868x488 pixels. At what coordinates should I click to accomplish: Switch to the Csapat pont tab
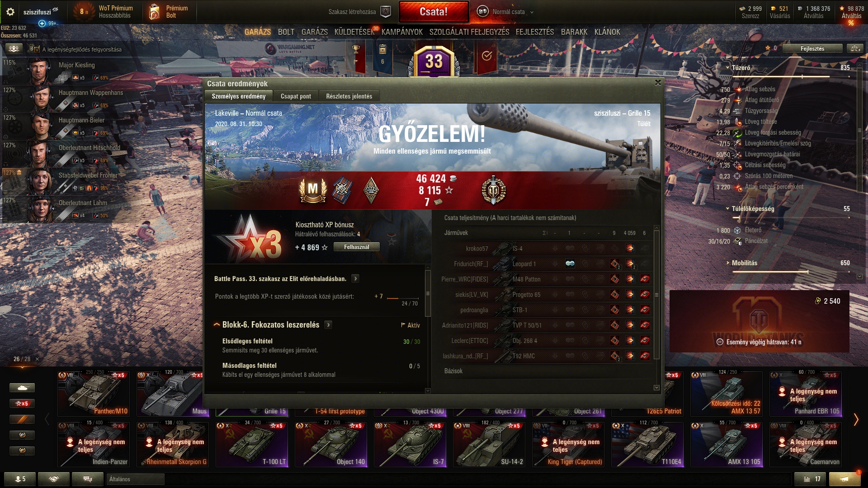[296, 96]
